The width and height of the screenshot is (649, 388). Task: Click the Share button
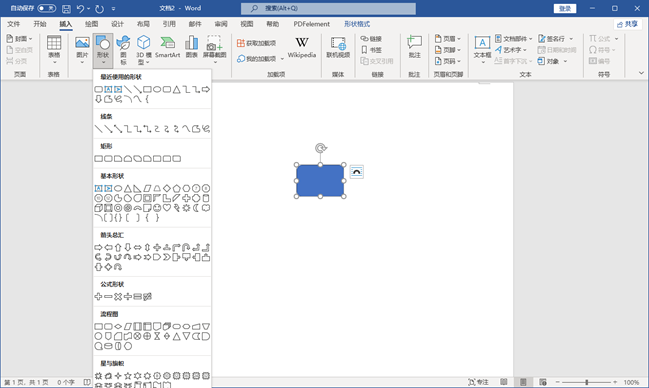coord(628,24)
